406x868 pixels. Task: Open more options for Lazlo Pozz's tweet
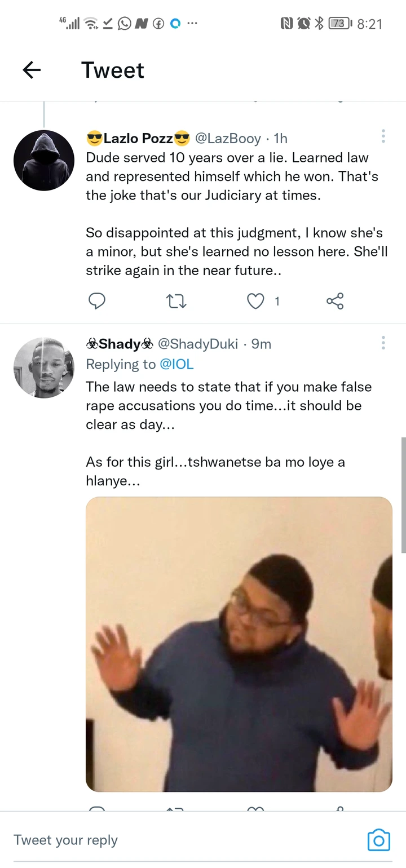pos(383,136)
